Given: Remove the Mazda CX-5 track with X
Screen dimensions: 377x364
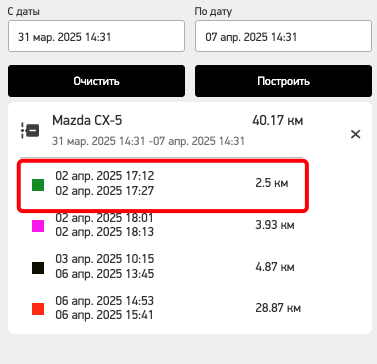Looking at the screenshot, I should pos(356,134).
